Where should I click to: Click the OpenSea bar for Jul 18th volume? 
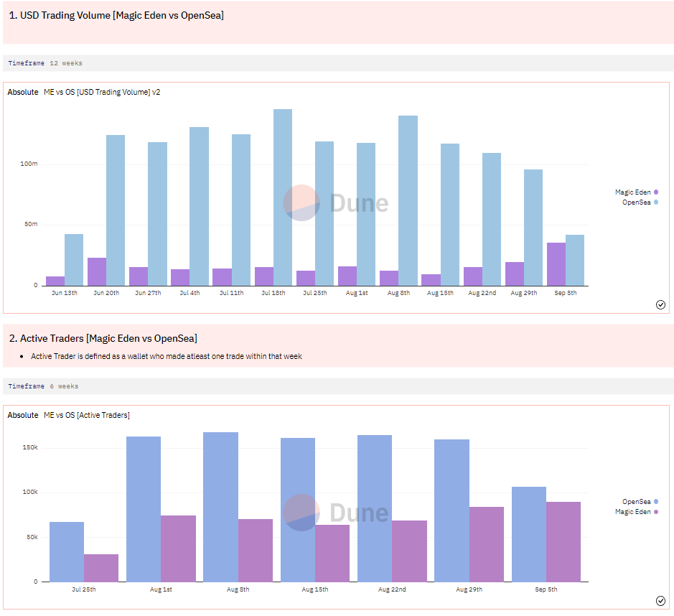[283, 197]
